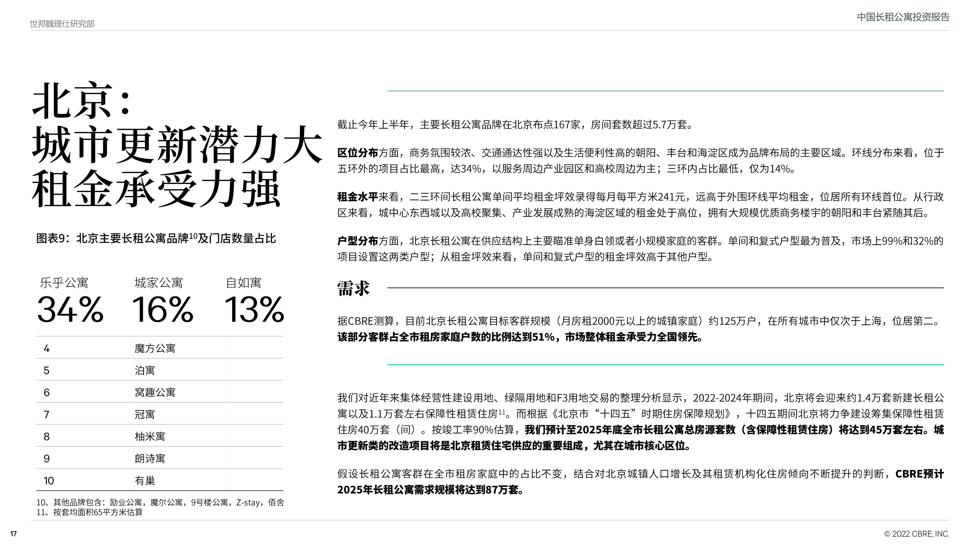This screenshot has height=551, width=980.
Task: Click the brand label 乐乎公寓
Action: click(64, 283)
